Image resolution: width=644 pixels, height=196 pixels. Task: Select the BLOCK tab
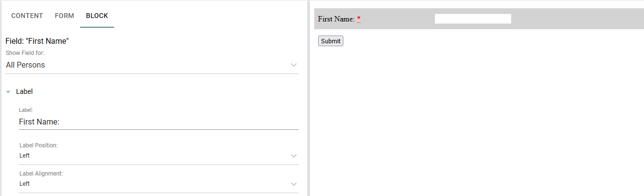pos(97,16)
